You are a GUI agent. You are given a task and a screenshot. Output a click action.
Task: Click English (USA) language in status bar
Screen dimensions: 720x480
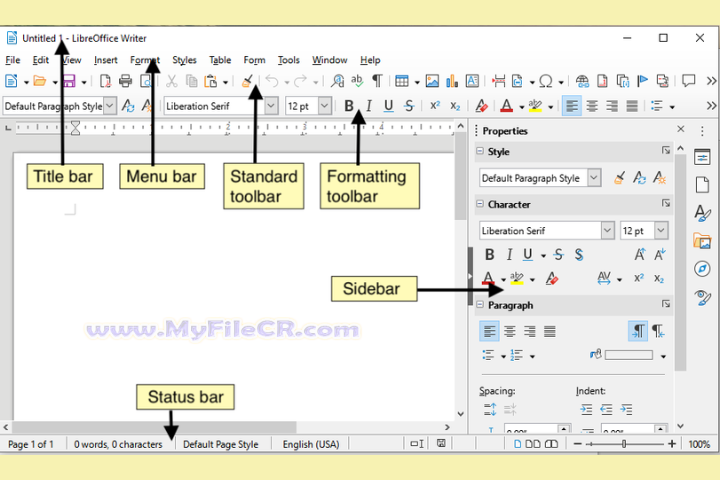point(311,444)
